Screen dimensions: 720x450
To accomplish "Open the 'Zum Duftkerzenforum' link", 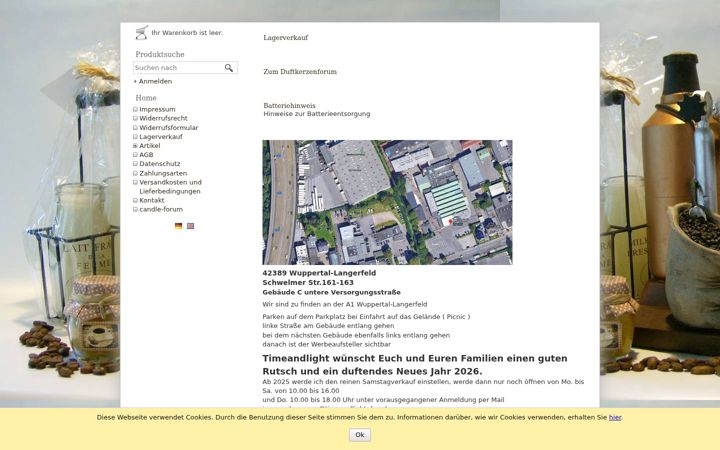I will pos(300,72).
